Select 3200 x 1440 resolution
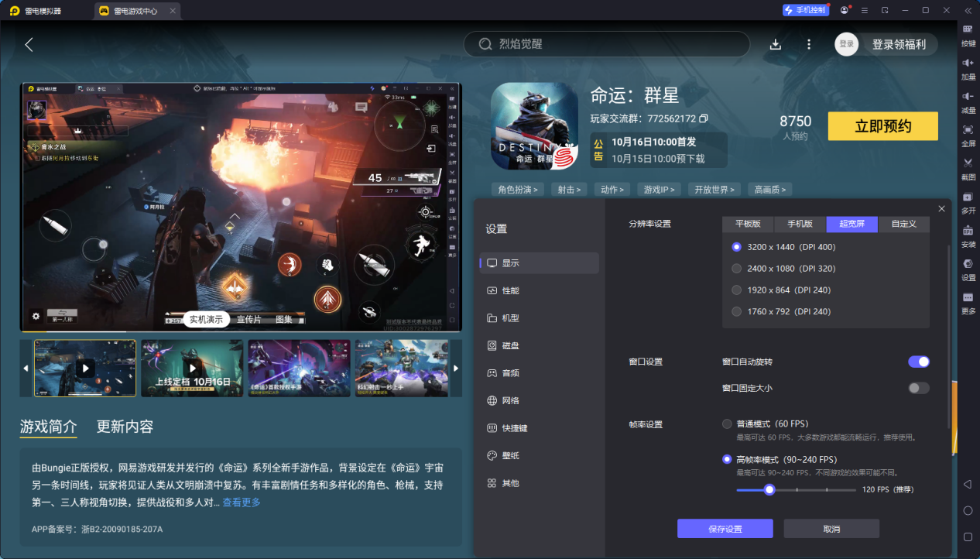980x559 pixels. 736,247
